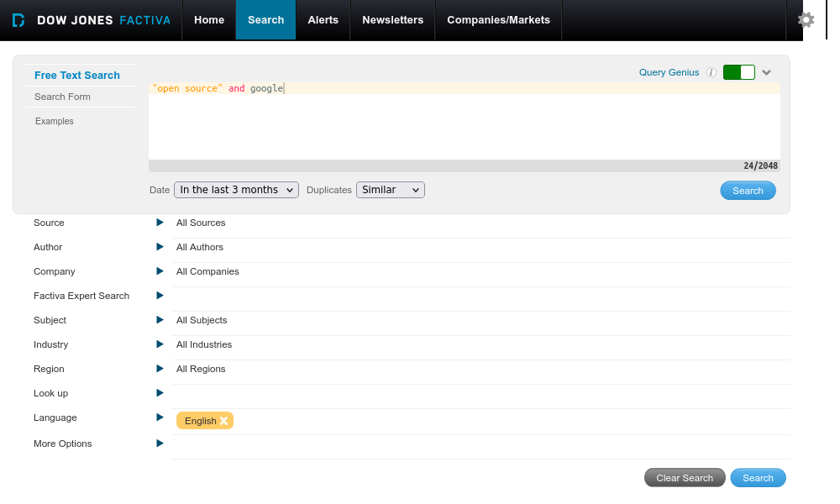Switch to Search Form mode
Viewport: 840px width, 504px height.
pos(63,97)
